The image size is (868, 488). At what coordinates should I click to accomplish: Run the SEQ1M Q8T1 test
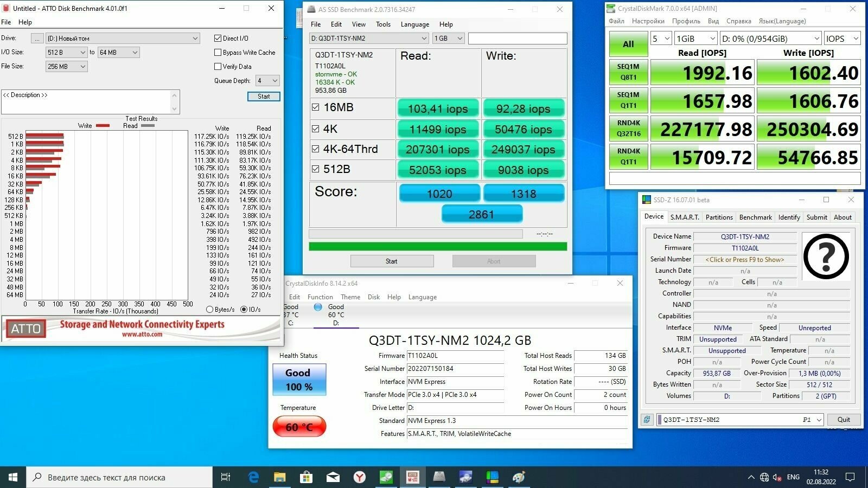click(628, 72)
